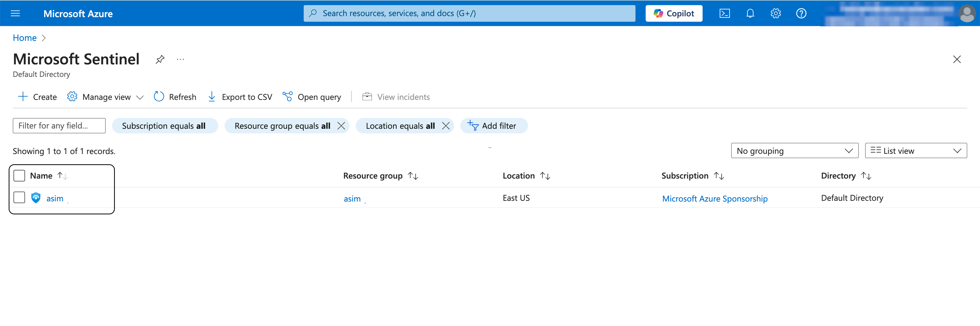Open the help question mark icon

click(801, 14)
